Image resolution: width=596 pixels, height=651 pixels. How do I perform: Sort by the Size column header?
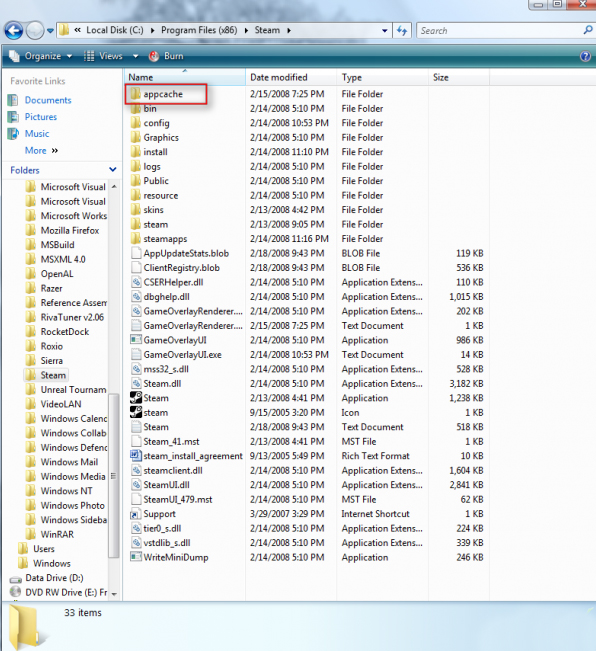459,77
